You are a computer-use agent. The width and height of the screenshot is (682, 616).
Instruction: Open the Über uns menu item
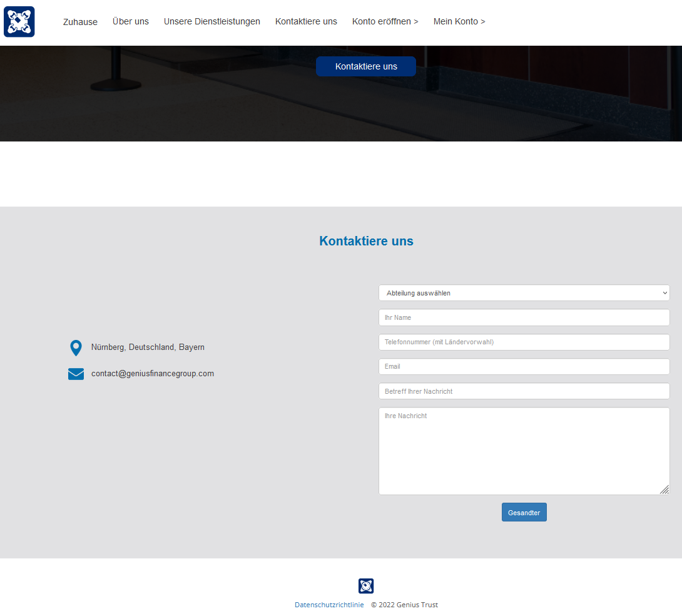(x=131, y=21)
